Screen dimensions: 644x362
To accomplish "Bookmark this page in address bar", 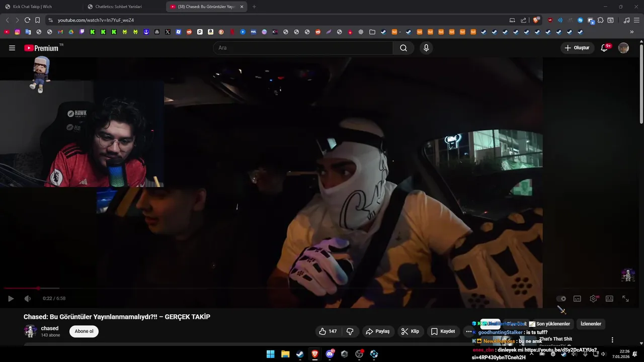I will (37, 20).
